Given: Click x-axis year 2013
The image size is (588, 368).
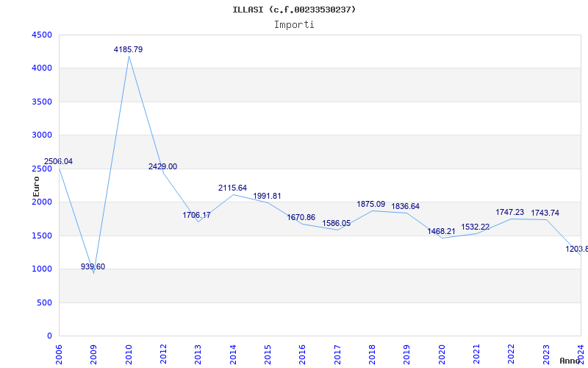Looking at the screenshot, I should coord(198,355).
